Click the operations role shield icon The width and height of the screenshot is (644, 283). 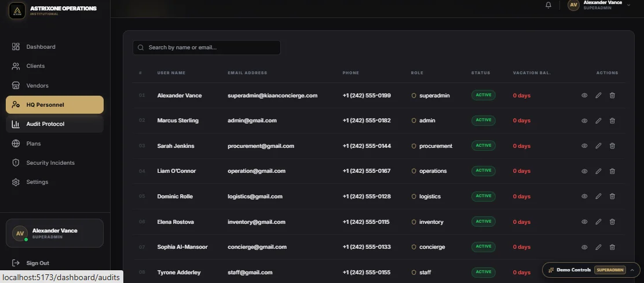point(414,171)
